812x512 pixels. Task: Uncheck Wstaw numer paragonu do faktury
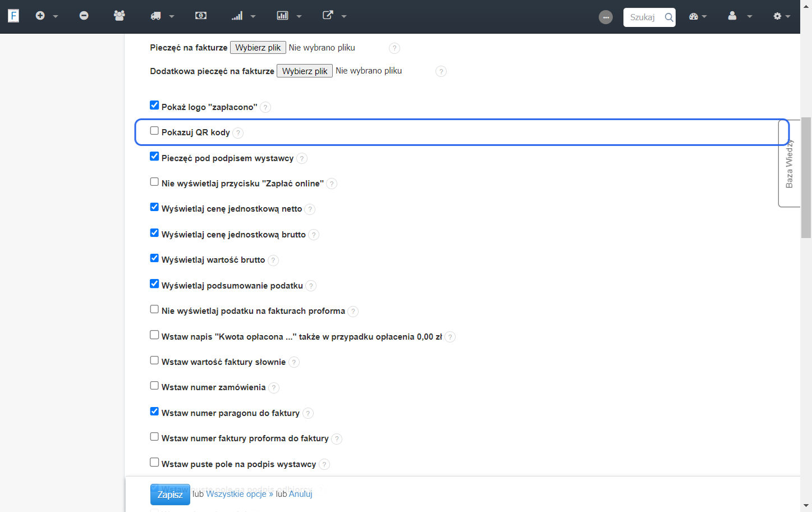(154, 412)
